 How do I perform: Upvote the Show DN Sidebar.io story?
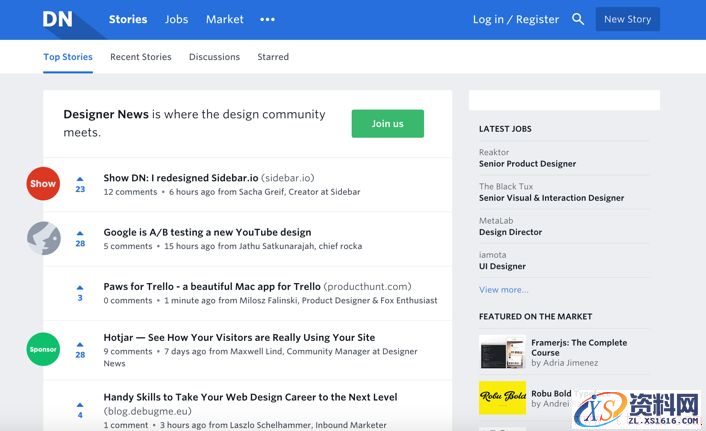click(80, 179)
